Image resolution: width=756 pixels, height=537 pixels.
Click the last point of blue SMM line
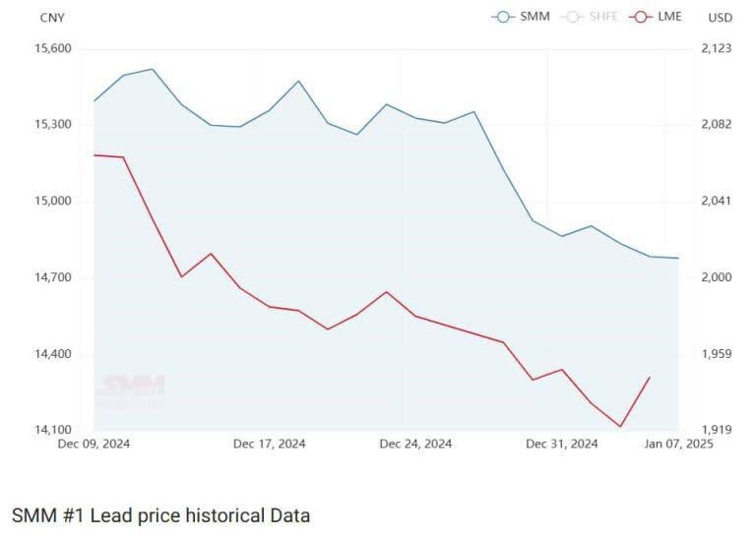coord(678,258)
